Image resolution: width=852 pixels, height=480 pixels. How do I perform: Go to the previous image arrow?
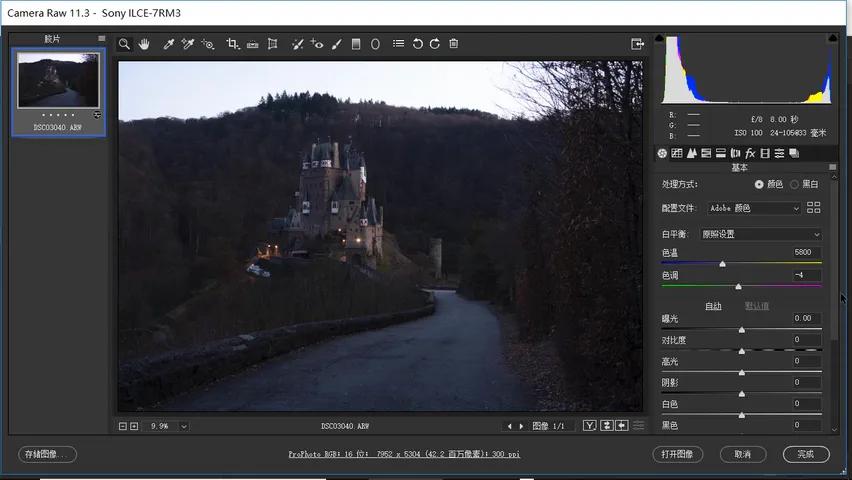point(509,426)
